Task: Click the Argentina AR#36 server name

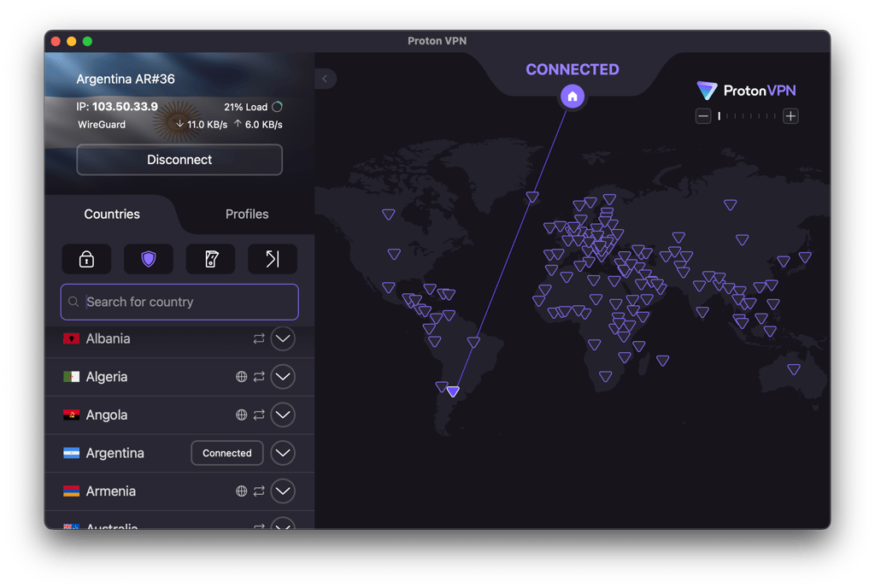Action: click(126, 79)
